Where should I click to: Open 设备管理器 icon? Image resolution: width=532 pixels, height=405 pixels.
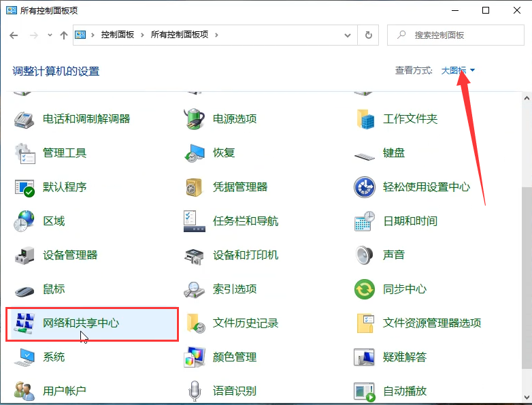[24, 255]
